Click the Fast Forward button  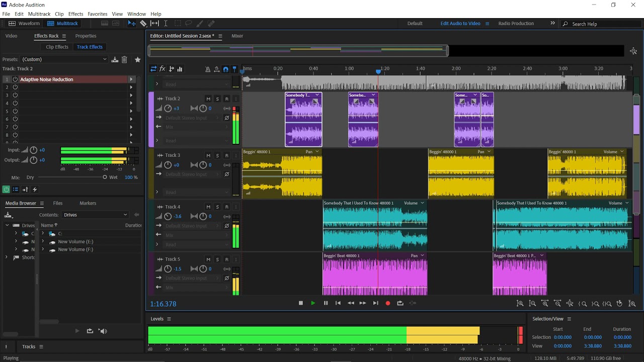tap(363, 303)
